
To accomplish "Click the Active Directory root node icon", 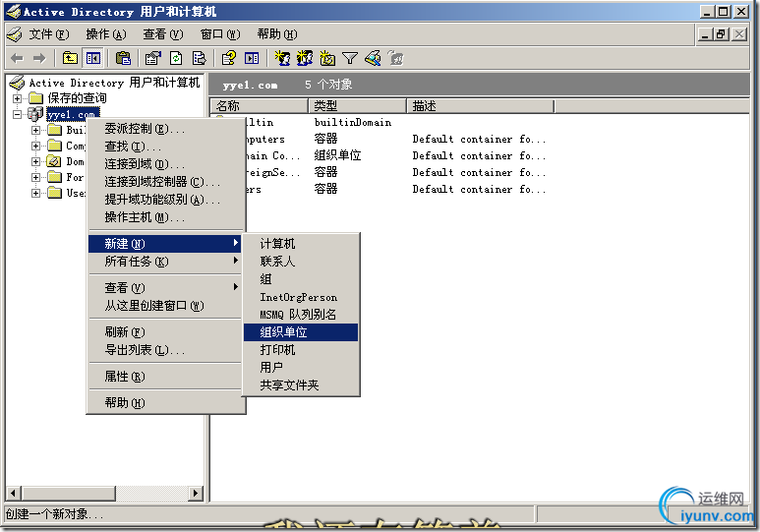I will point(17,83).
